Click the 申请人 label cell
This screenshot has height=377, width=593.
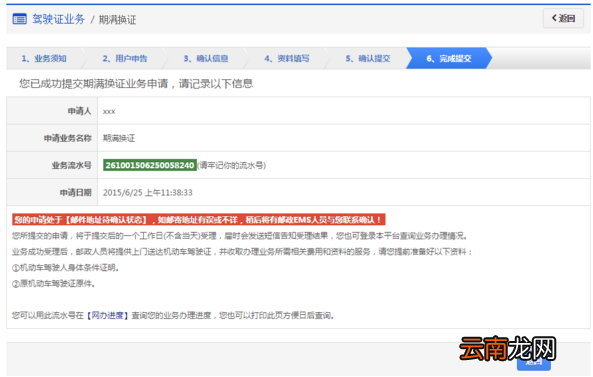(52, 111)
